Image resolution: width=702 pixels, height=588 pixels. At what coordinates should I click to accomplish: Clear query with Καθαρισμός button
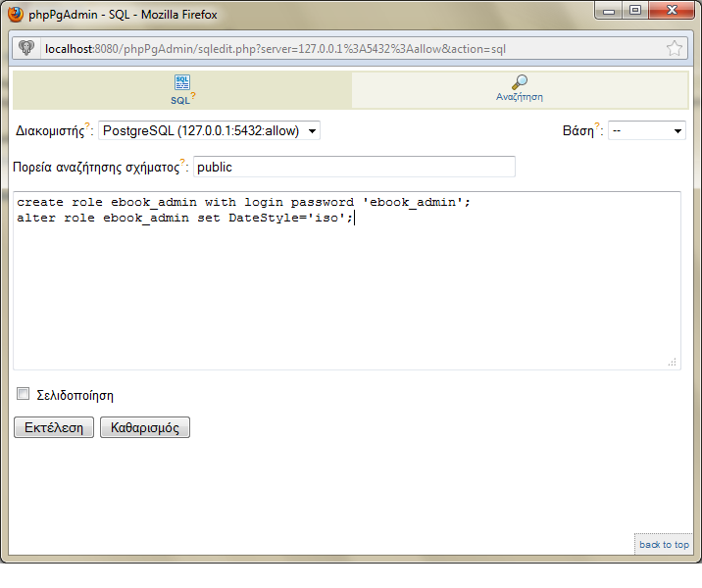coord(145,427)
